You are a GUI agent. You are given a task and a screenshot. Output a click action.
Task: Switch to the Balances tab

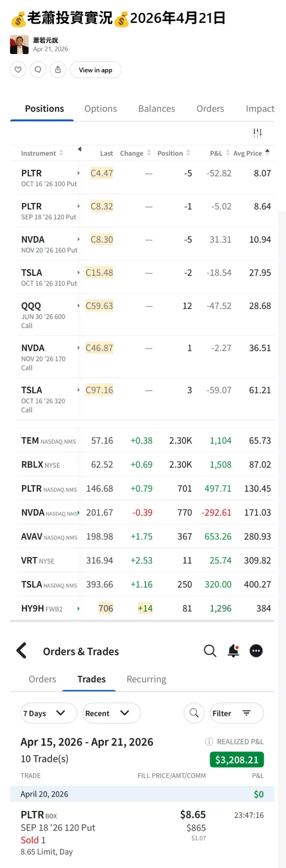click(x=157, y=109)
